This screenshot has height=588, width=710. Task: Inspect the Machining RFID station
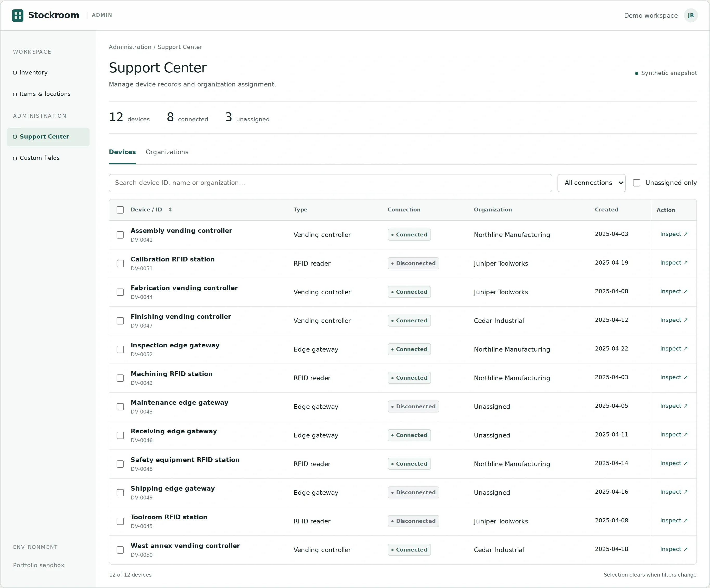[x=674, y=377]
